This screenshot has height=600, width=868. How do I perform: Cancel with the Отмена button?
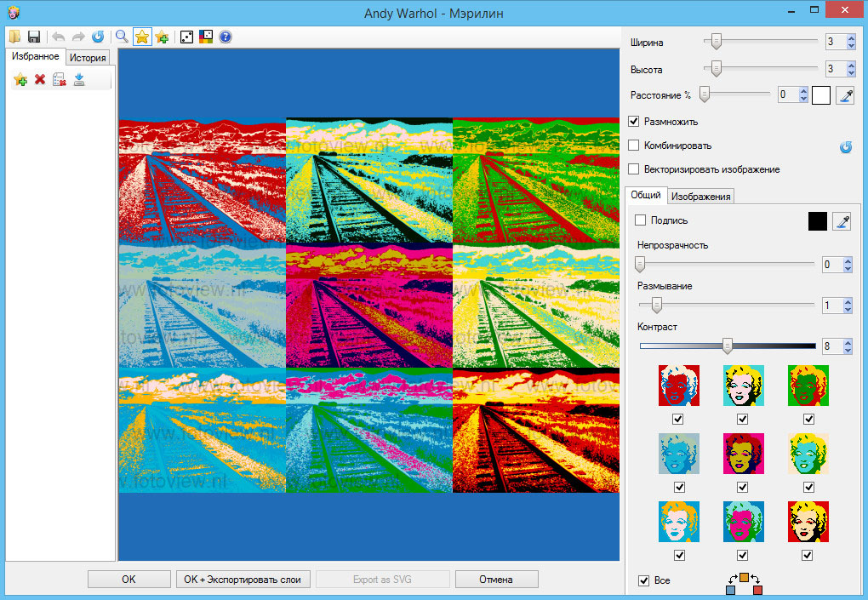coord(496,580)
